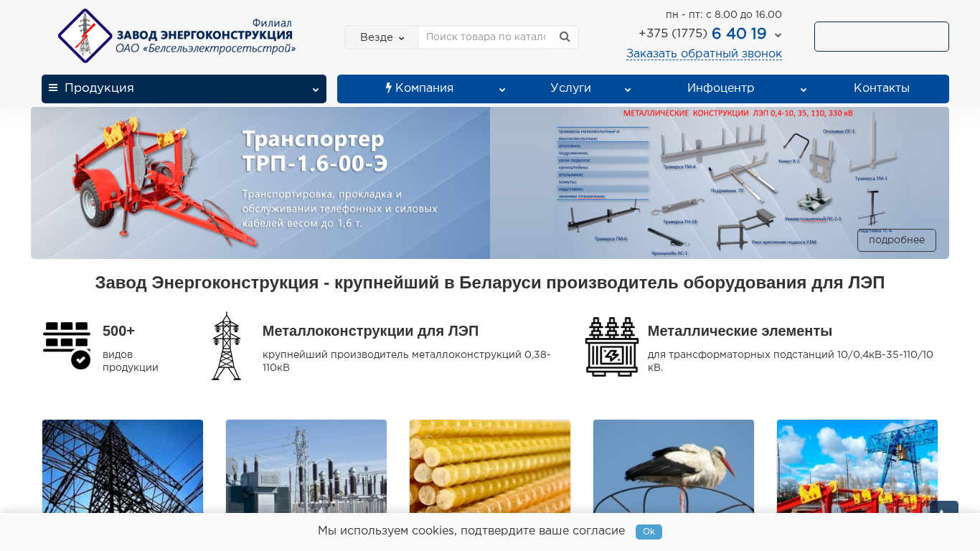The width and height of the screenshot is (980, 551).
Task: Expand the Инфоцентр menu chevron
Action: coord(804,90)
